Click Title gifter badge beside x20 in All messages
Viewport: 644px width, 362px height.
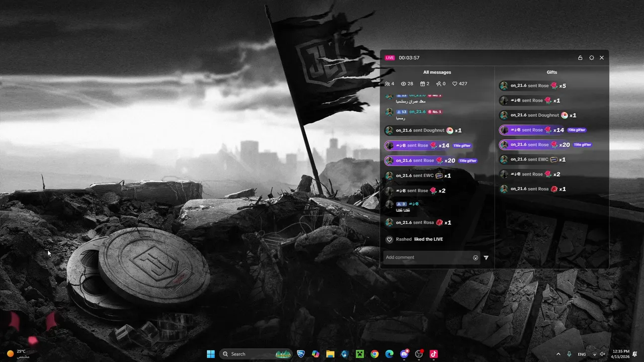click(x=468, y=161)
